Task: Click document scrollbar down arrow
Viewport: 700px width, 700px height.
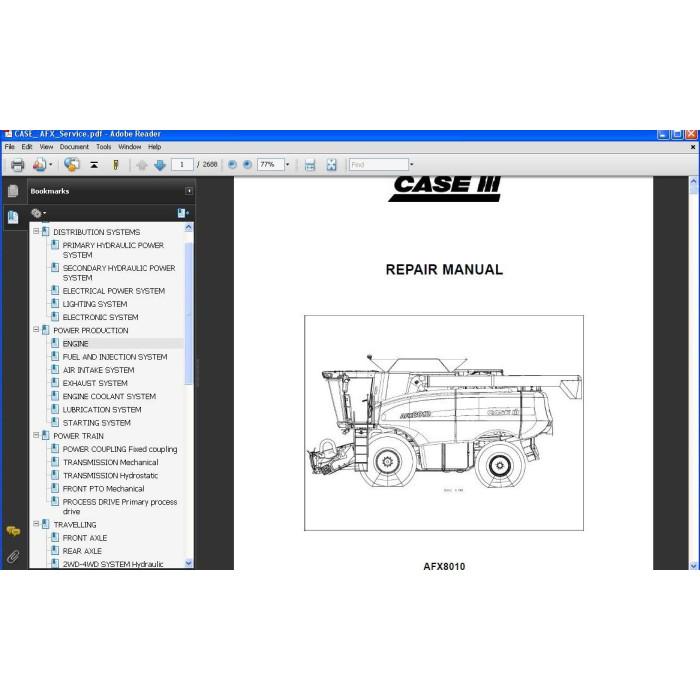Action: 693,565
